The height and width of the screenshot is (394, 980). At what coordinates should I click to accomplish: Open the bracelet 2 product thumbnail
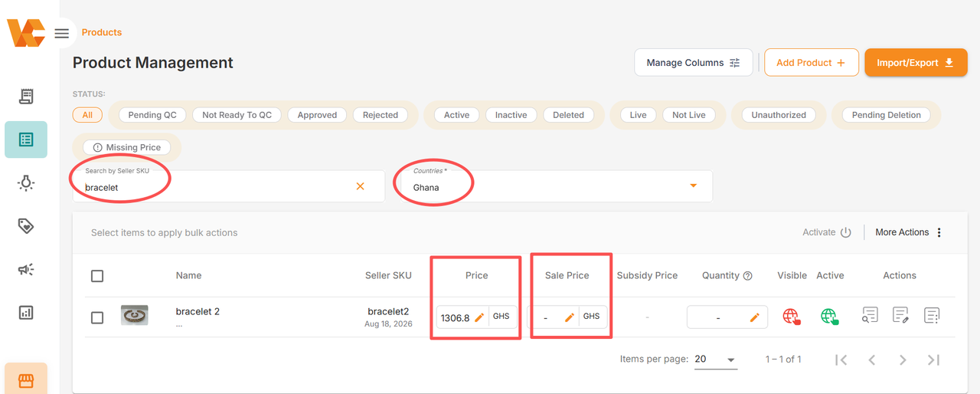pyautogui.click(x=135, y=315)
